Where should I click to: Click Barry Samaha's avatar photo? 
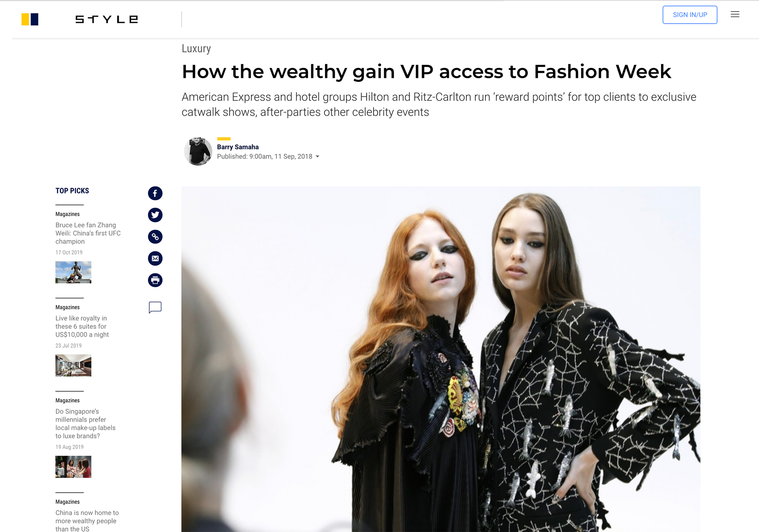[x=198, y=151]
